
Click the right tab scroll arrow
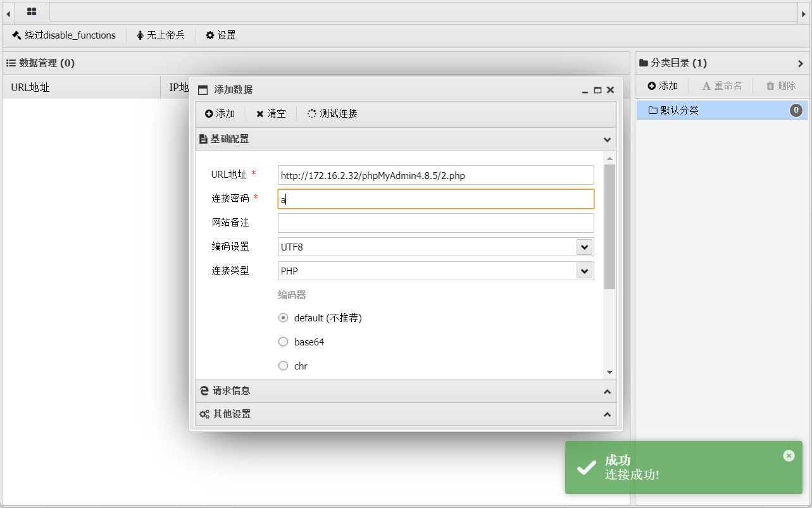[803, 13]
